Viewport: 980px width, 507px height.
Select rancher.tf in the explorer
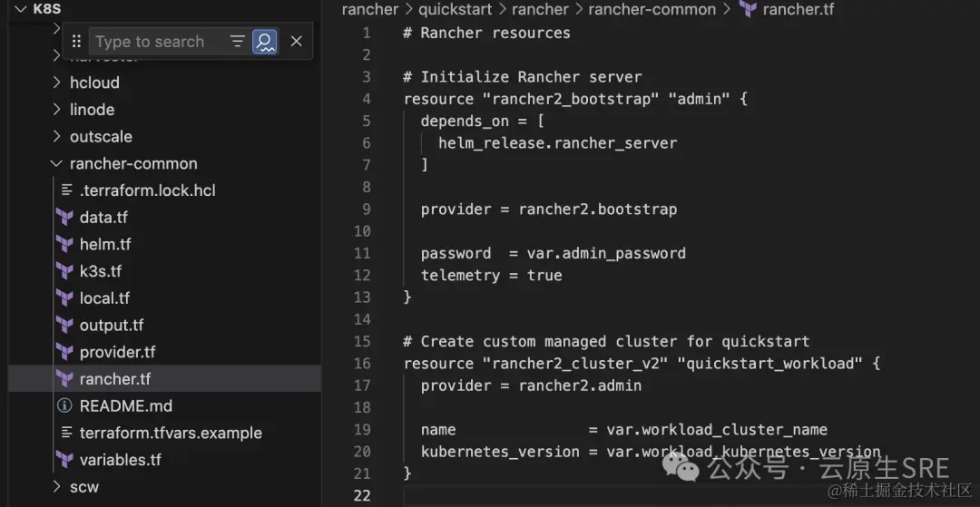pyautogui.click(x=115, y=379)
